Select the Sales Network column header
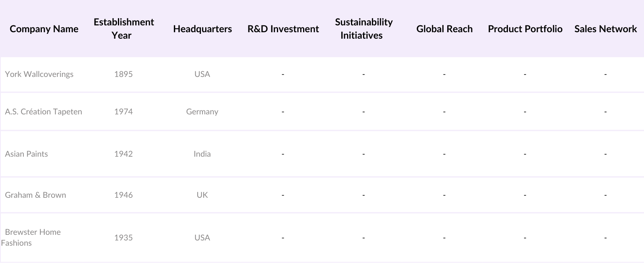Screen dimensions: 644x263 [x=605, y=29]
